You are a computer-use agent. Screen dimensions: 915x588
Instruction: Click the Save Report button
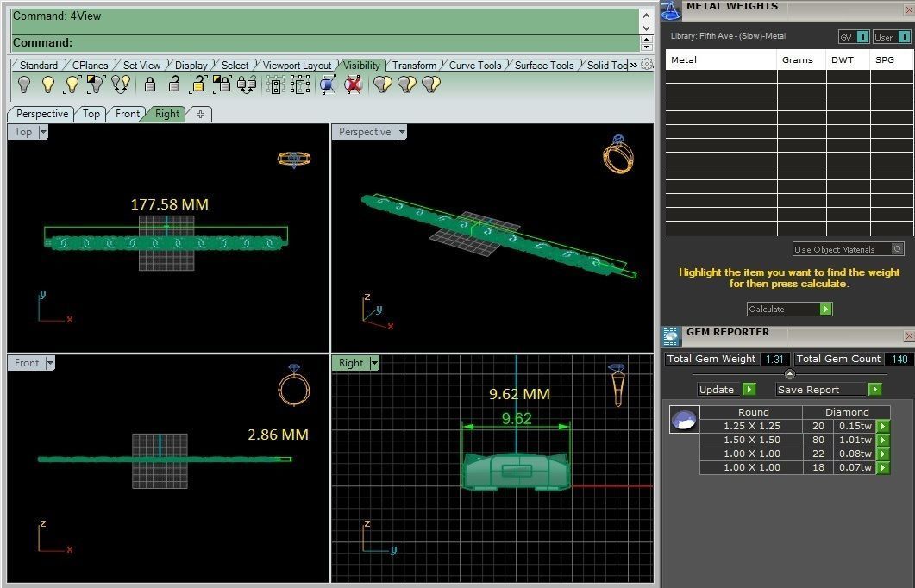(829, 390)
